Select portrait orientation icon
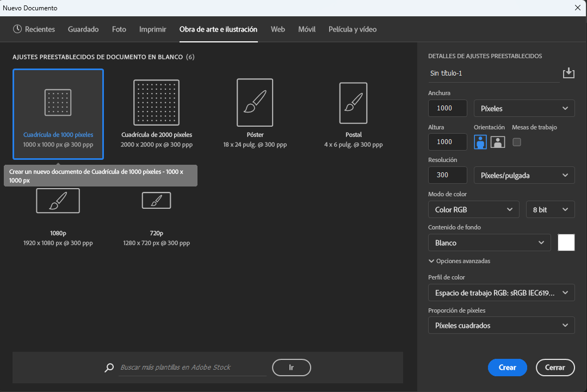Viewport: 587px width, 392px height. (480, 142)
